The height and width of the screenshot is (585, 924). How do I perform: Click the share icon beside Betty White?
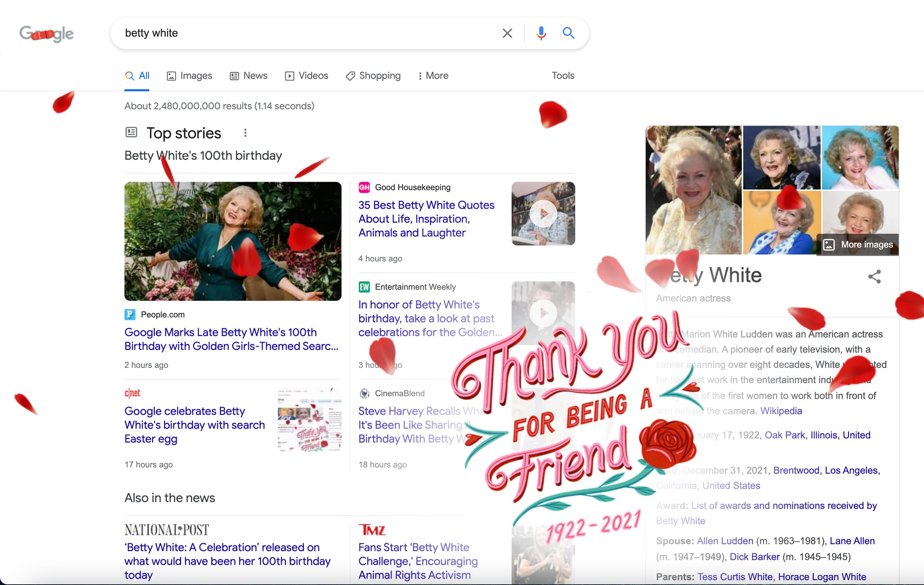click(x=875, y=276)
